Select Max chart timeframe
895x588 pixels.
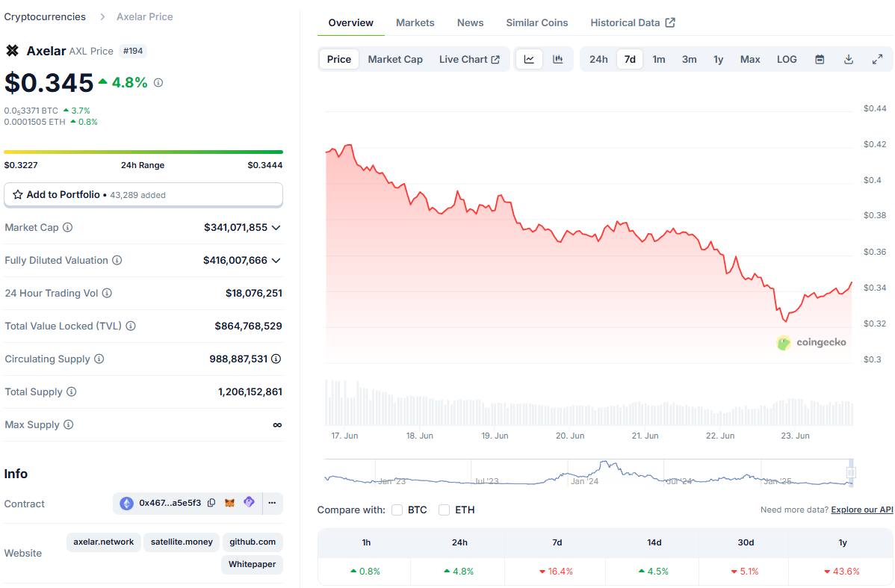point(750,59)
